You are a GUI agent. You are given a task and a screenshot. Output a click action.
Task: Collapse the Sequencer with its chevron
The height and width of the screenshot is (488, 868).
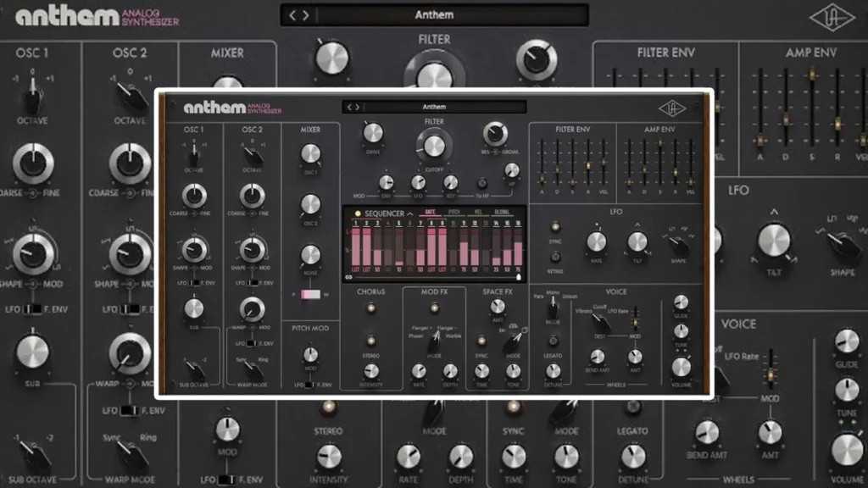coord(410,213)
